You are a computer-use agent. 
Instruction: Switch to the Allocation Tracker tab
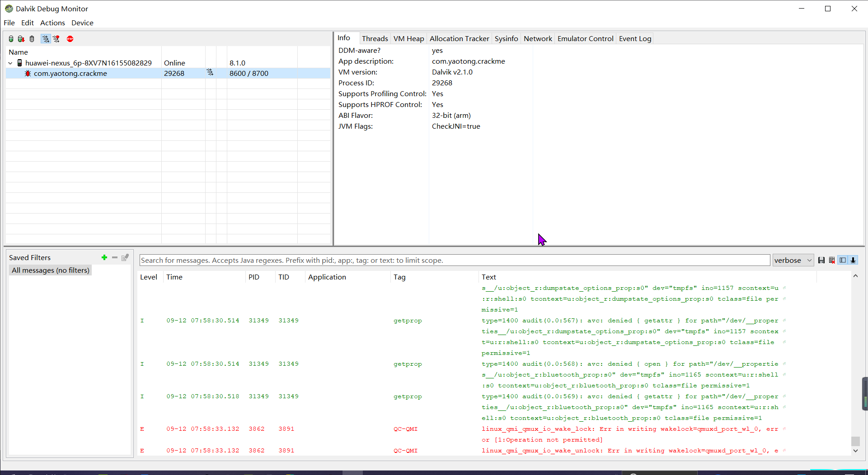(x=460, y=39)
